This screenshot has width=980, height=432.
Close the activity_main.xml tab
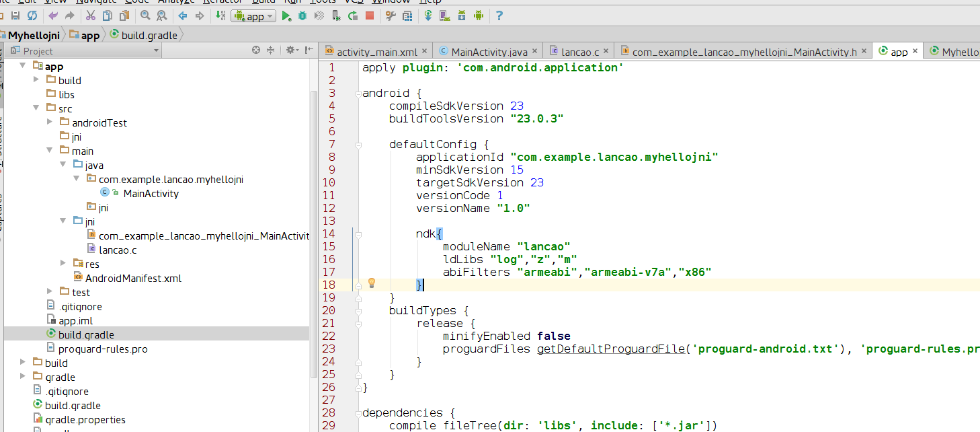pos(423,51)
